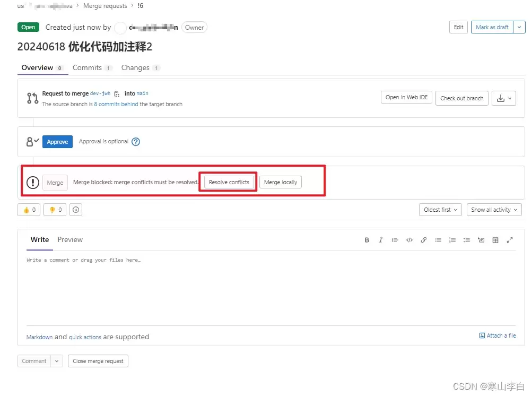Switch to the Changes tab
The height and width of the screenshot is (396, 532).
(x=140, y=67)
